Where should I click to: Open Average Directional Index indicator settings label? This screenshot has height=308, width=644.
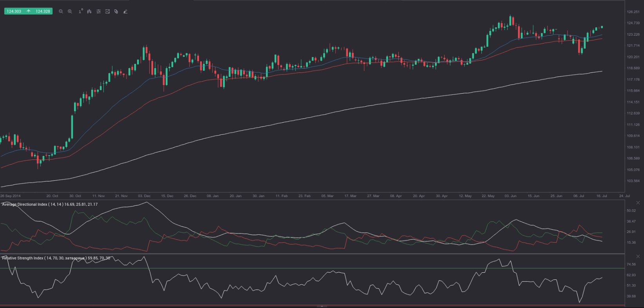coord(49,204)
